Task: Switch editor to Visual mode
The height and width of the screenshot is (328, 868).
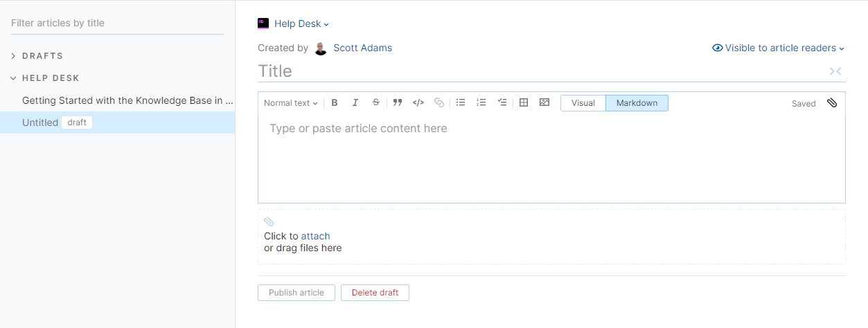Action: tap(583, 103)
